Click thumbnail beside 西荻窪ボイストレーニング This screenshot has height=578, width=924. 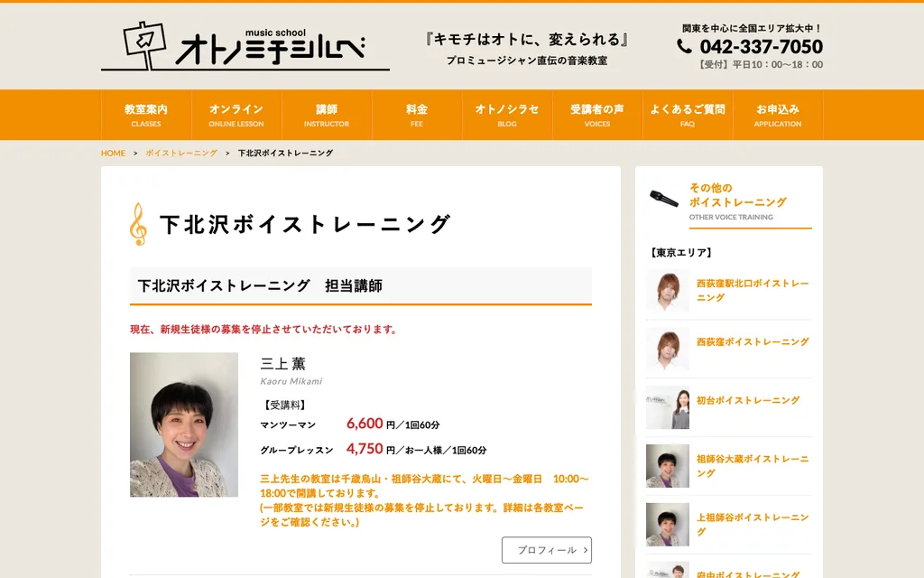[668, 349]
